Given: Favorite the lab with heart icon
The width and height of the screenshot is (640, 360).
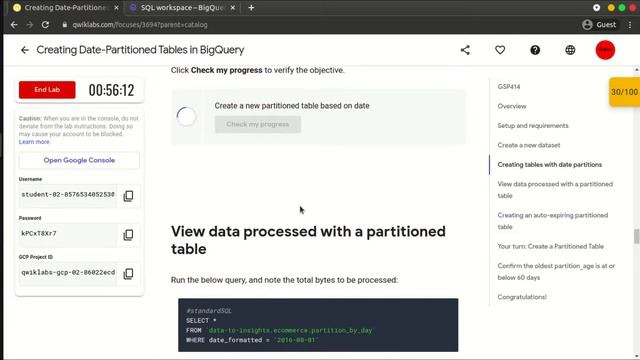Looking at the screenshot, I should point(500,50).
